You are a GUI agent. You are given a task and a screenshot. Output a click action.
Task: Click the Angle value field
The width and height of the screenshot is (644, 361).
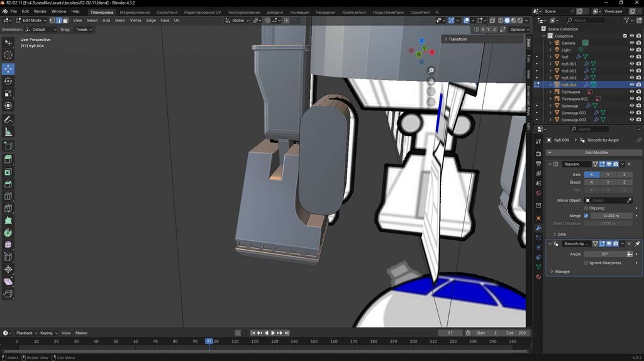[x=604, y=254]
